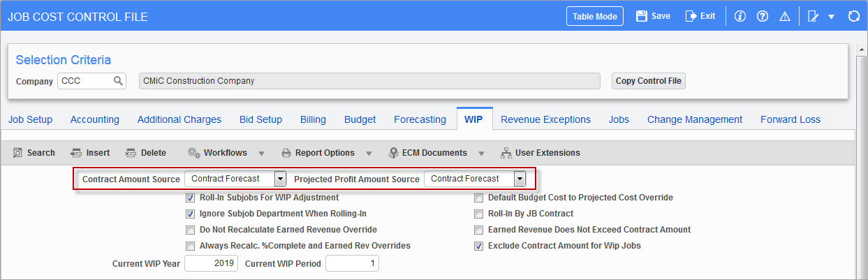This screenshot has width=868, height=280.
Task: Click the Company lookup magnifier icon
Action: click(x=118, y=81)
